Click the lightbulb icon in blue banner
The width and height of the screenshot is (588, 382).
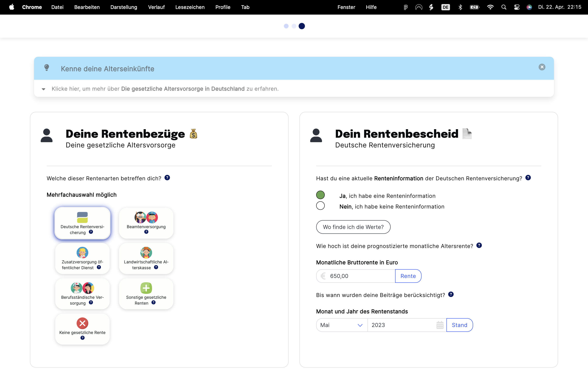(47, 68)
